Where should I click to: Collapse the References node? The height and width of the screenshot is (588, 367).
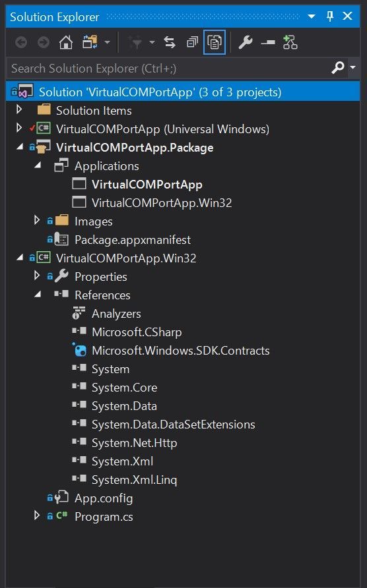pyautogui.click(x=38, y=295)
